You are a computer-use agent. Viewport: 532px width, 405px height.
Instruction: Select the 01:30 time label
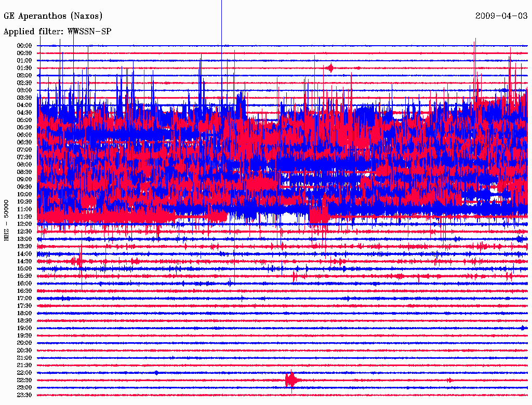point(24,68)
